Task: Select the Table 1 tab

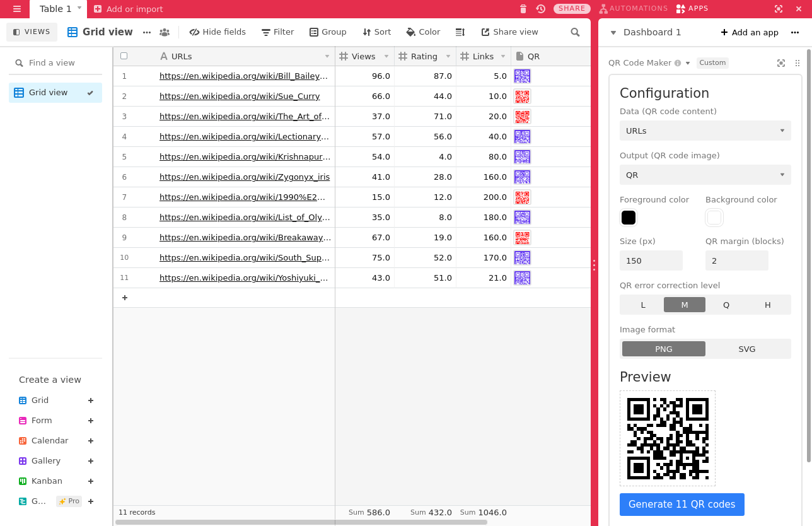Action: pos(55,9)
